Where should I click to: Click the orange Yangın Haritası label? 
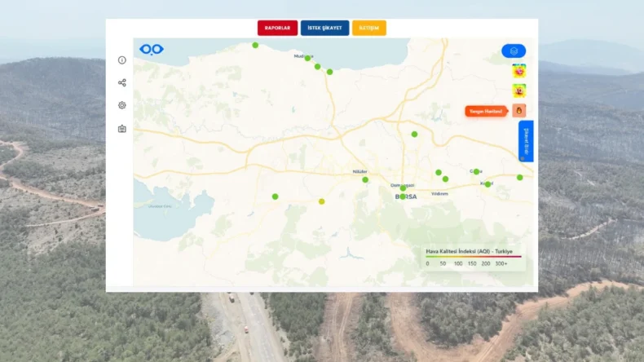pyautogui.click(x=486, y=111)
